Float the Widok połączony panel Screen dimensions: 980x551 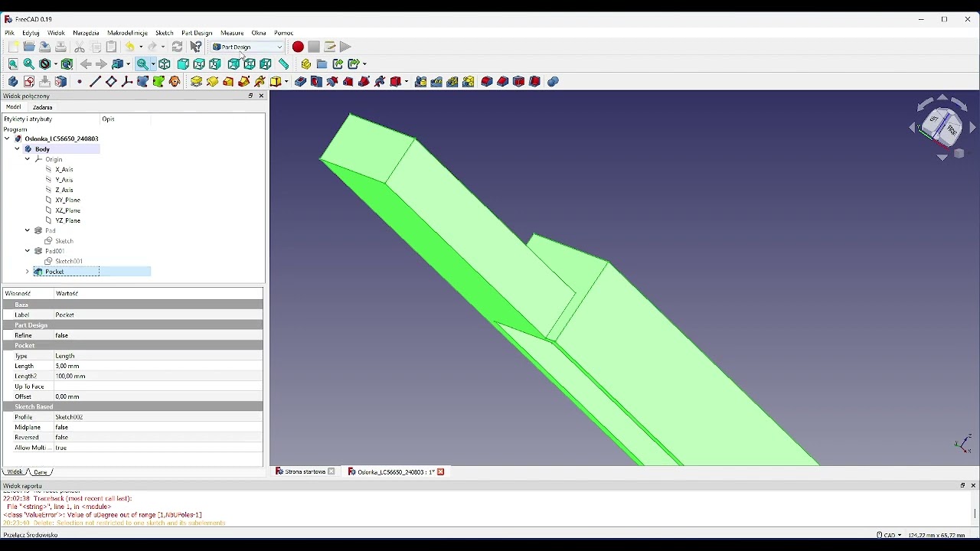(x=250, y=96)
